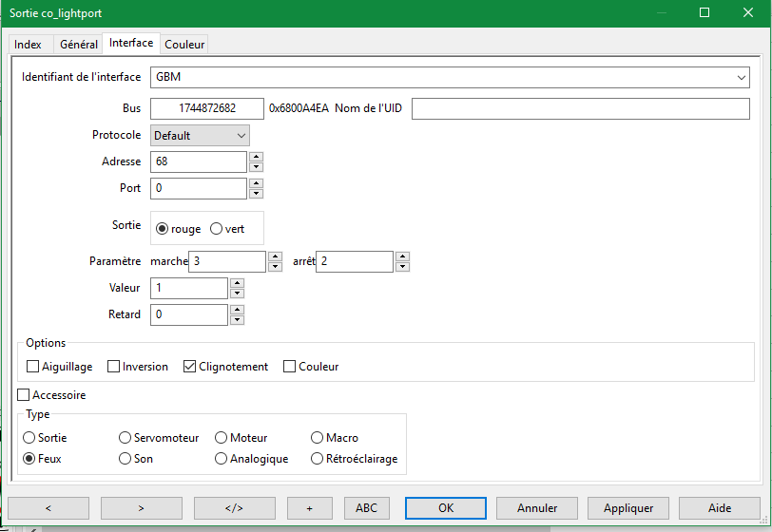Click the Appliquer button
This screenshot has width=772, height=532.
[627, 508]
